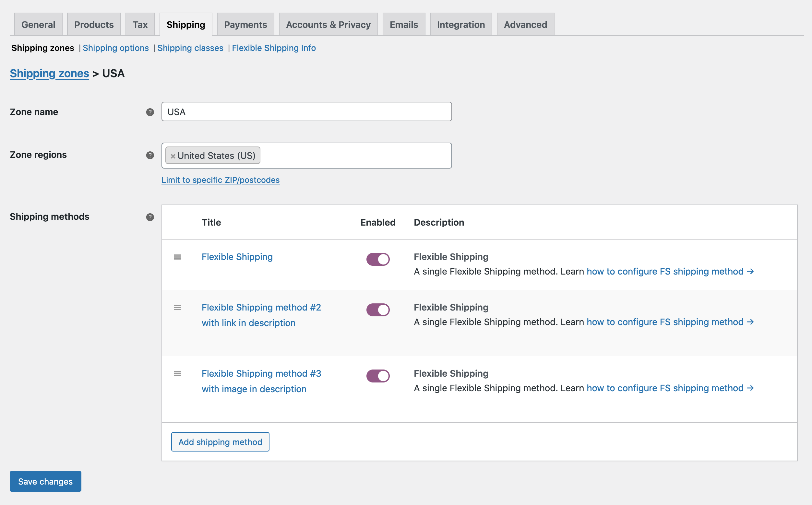Click the Flexible Shipping Info nav icon
Viewport: 812px width, 505px height.
coord(274,48)
